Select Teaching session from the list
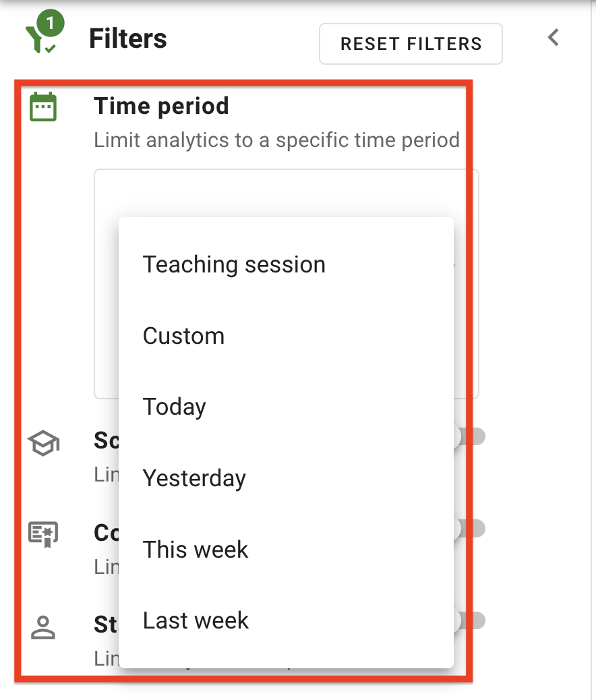This screenshot has height=700, width=596. (x=234, y=264)
